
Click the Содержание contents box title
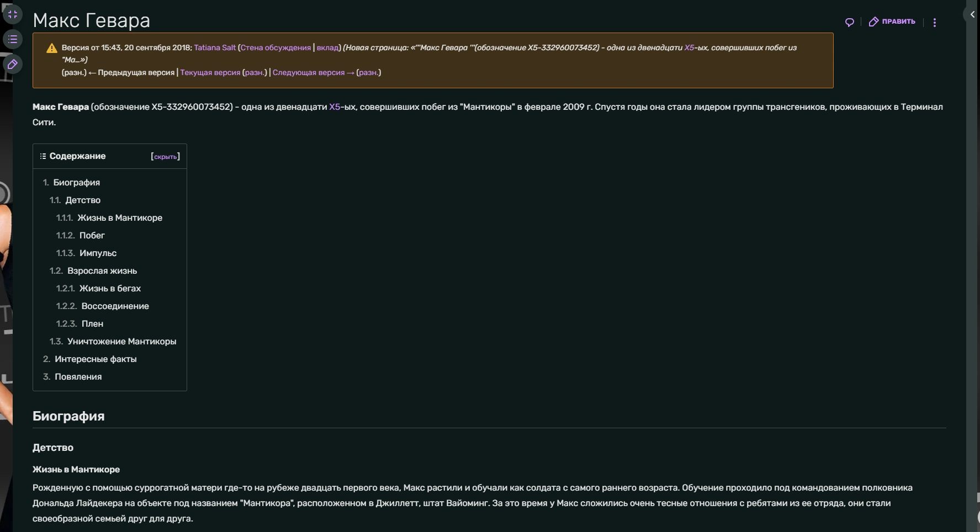tap(77, 156)
